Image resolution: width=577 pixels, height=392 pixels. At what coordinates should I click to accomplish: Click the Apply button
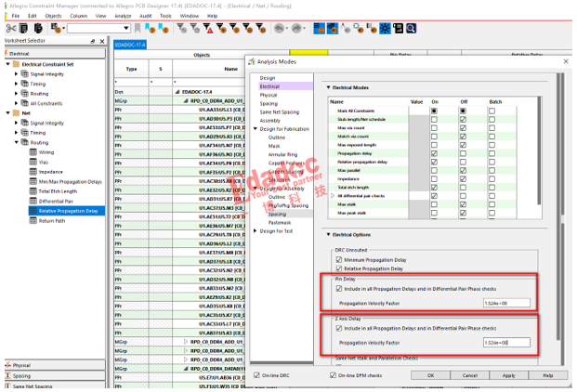tap(508, 375)
